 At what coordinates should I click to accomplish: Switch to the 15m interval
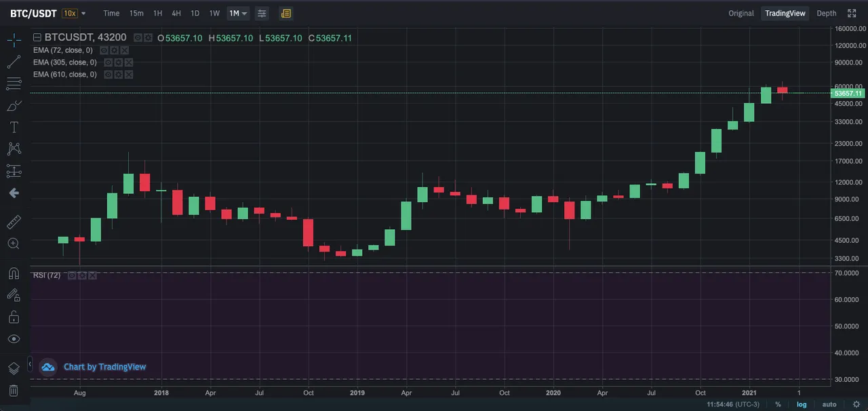tap(136, 14)
